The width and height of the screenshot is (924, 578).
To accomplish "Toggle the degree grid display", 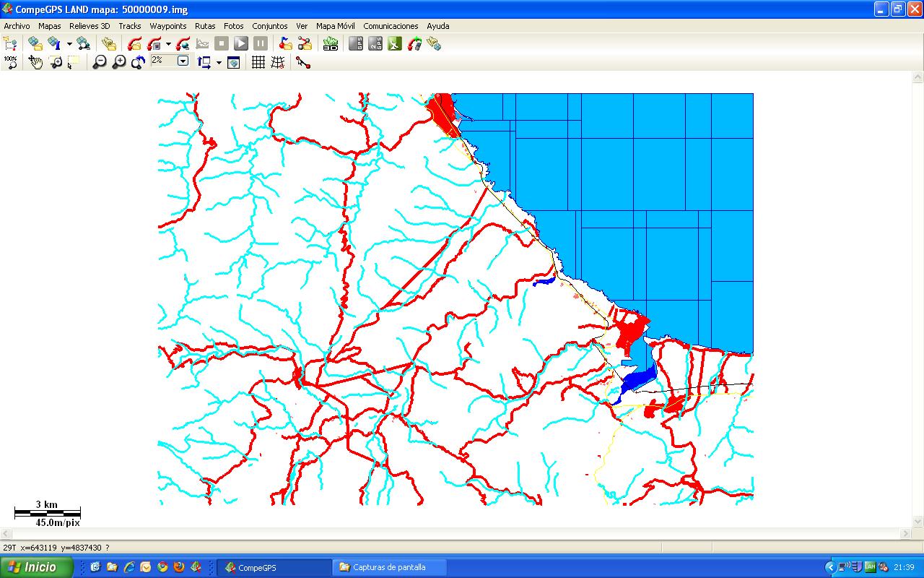I will coord(276,62).
